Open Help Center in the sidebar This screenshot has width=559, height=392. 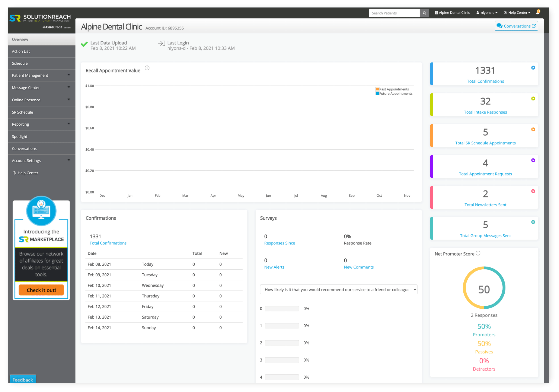point(41,173)
